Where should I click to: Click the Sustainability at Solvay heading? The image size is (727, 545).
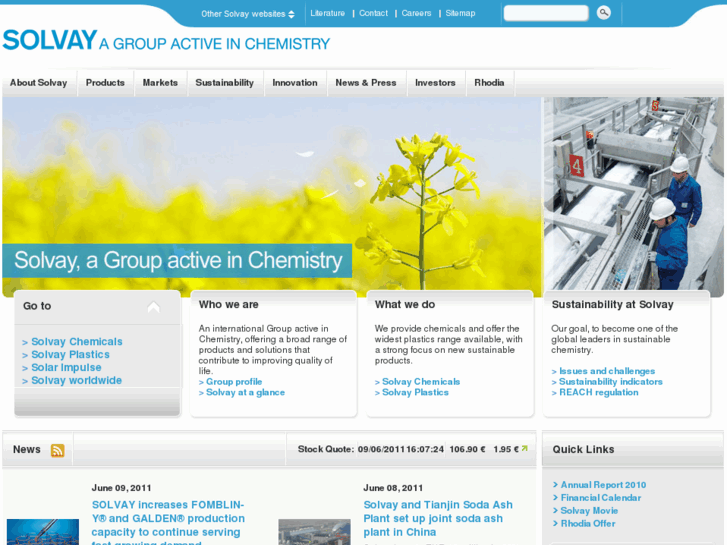coord(612,305)
